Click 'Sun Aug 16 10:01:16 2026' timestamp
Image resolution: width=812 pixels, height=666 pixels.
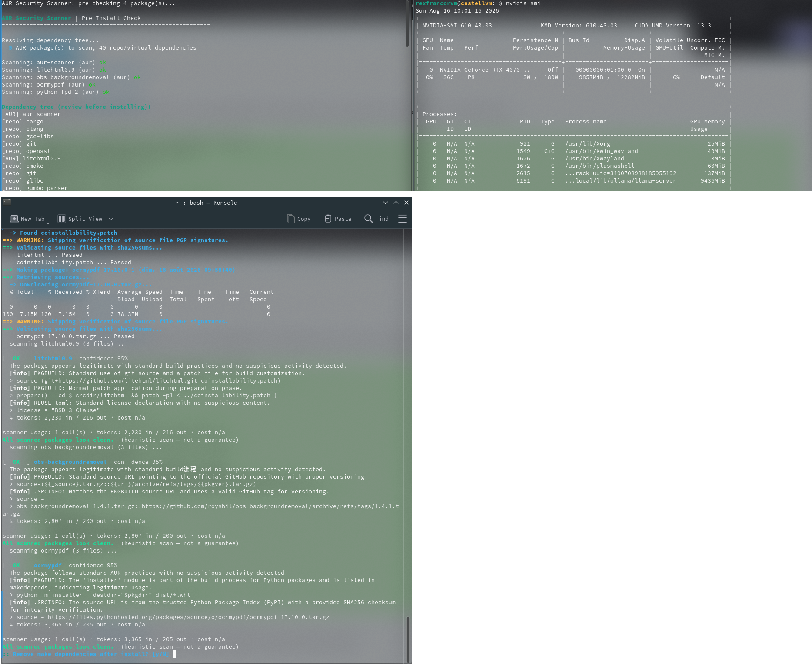tap(457, 10)
